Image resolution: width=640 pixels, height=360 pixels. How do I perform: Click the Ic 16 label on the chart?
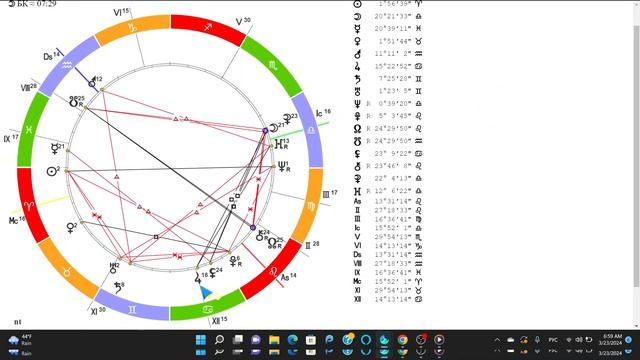point(323,113)
